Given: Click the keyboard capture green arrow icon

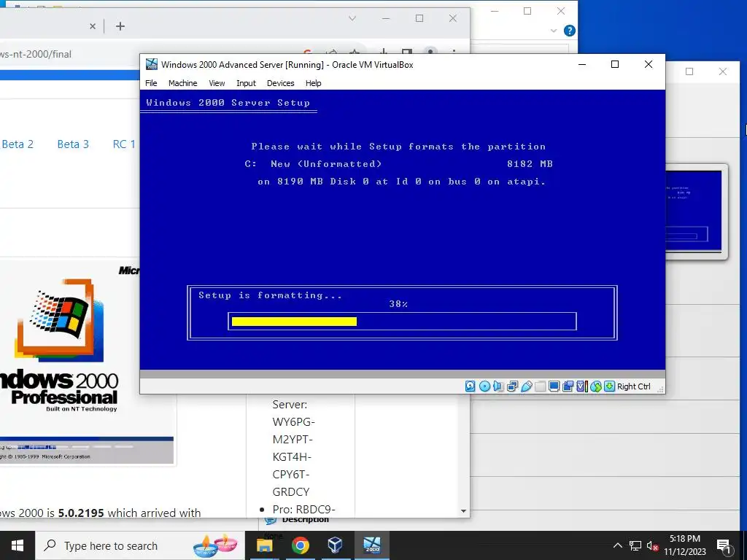Looking at the screenshot, I should 609,386.
